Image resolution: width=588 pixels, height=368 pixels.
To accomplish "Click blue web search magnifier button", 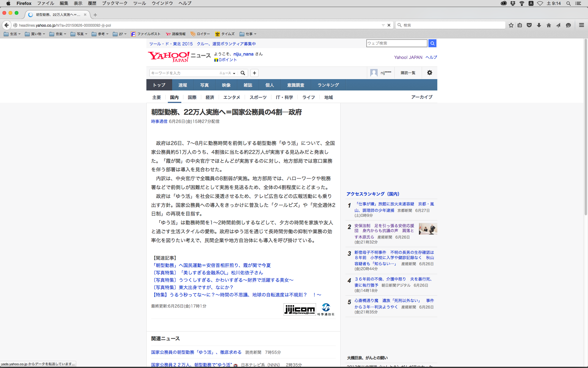I will click(432, 43).
